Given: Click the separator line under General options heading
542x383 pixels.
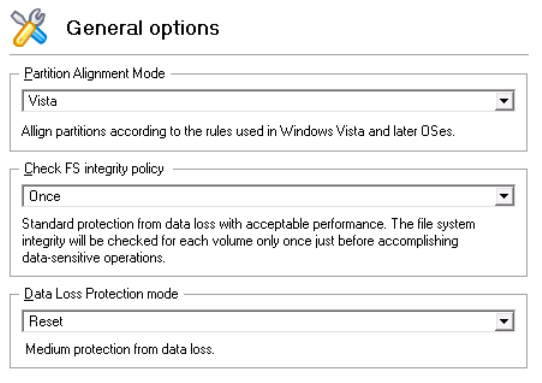Looking at the screenshot, I should point(269,55).
